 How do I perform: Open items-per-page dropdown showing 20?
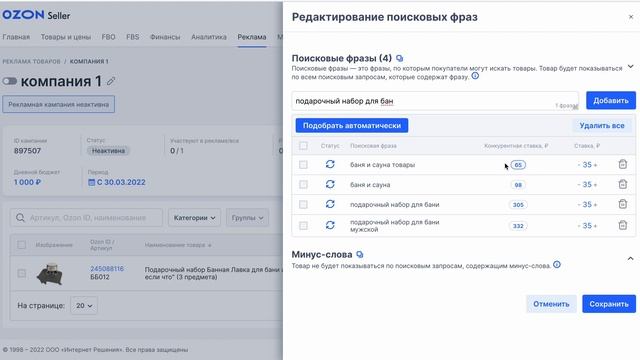coord(84,305)
